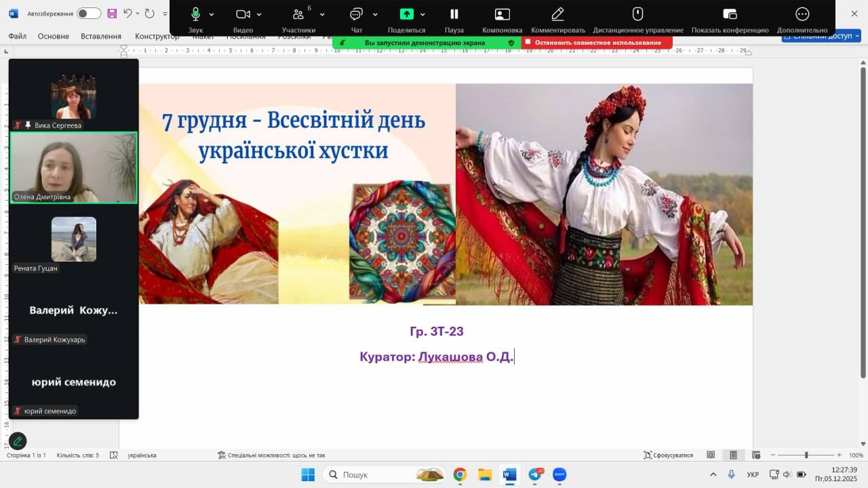This screenshot has width=868, height=488.
Task: Open the More (Дополнительно) options menu
Action: (x=802, y=14)
